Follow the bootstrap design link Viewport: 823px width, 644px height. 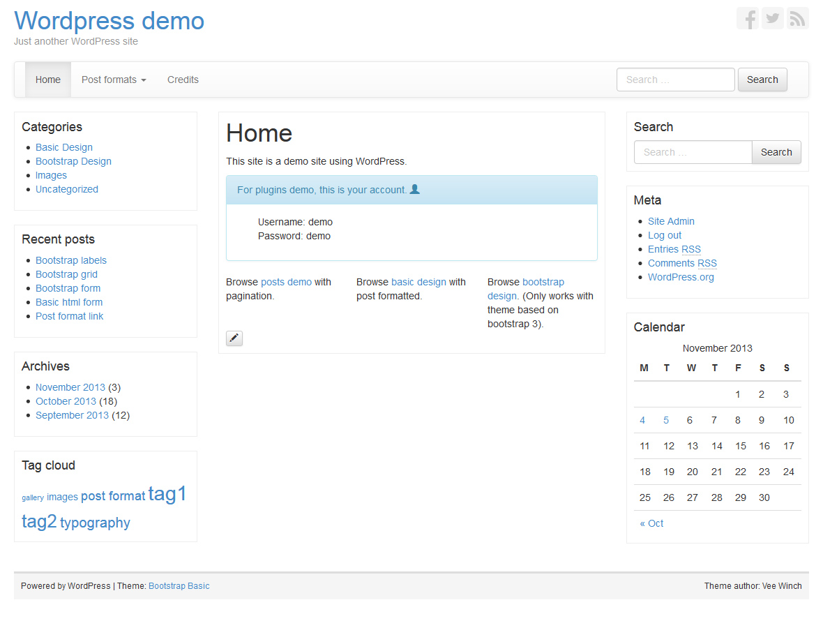[526, 289]
